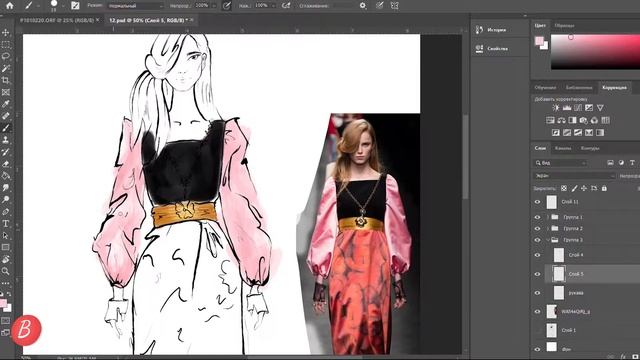
Task: Open brush blending mode dropdown
Action: pyautogui.click(x=136, y=6)
